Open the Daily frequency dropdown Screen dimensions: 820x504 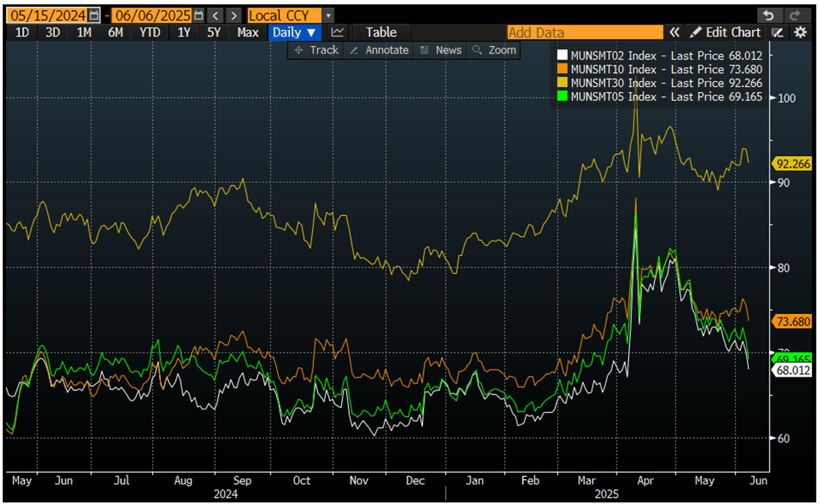[294, 32]
